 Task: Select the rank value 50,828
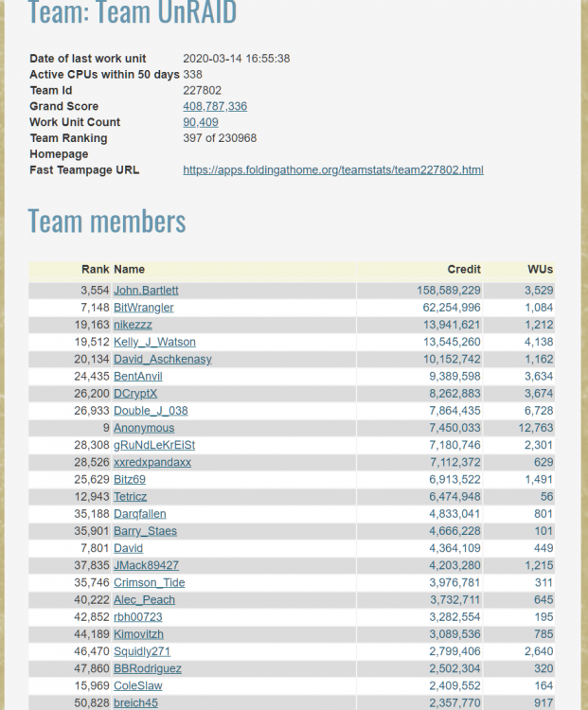tap(92, 703)
